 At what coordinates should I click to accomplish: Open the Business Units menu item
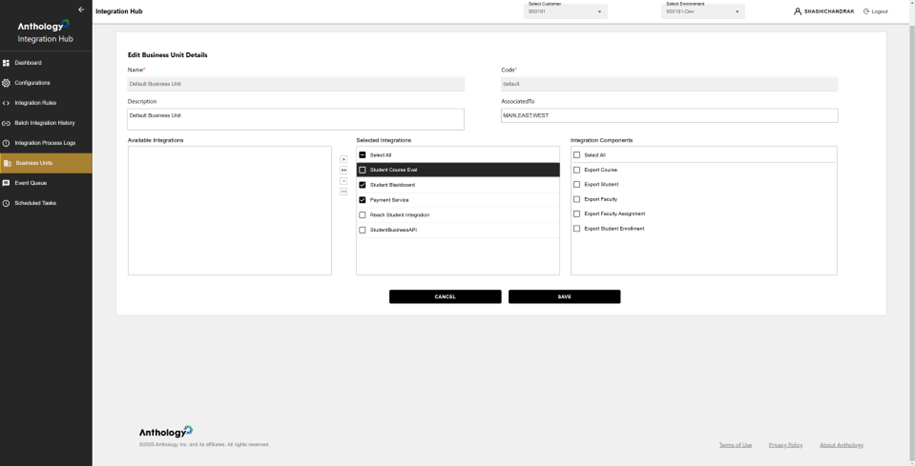tap(46, 163)
